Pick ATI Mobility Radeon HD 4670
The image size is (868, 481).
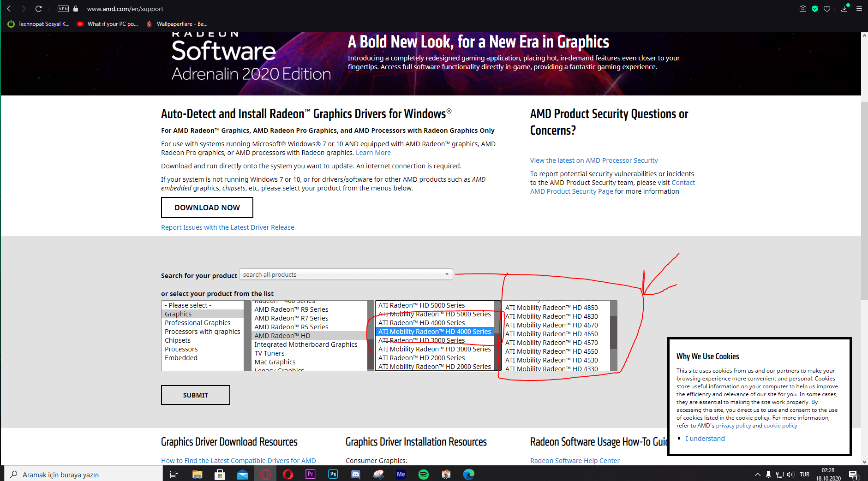(x=557, y=325)
